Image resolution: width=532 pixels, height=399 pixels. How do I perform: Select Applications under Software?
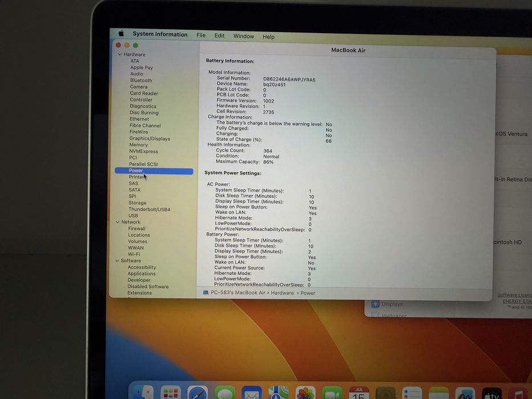point(141,274)
